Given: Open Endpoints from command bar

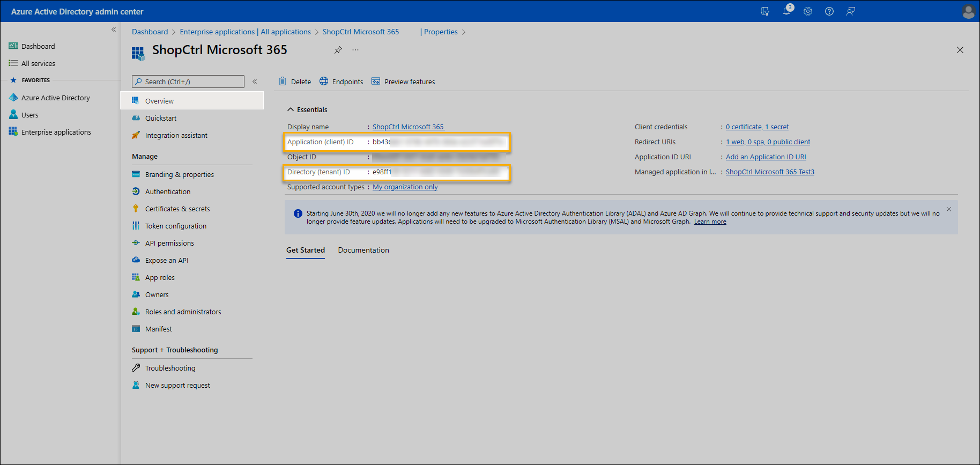Looking at the screenshot, I should coord(341,82).
